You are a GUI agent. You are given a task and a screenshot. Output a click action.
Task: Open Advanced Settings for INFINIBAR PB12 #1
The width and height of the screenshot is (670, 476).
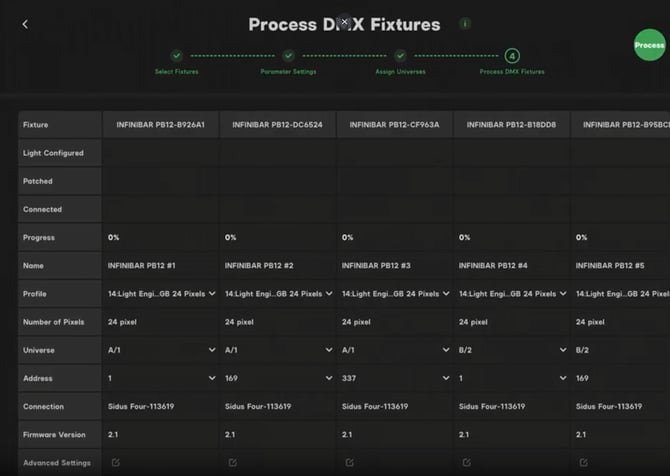tap(115, 463)
